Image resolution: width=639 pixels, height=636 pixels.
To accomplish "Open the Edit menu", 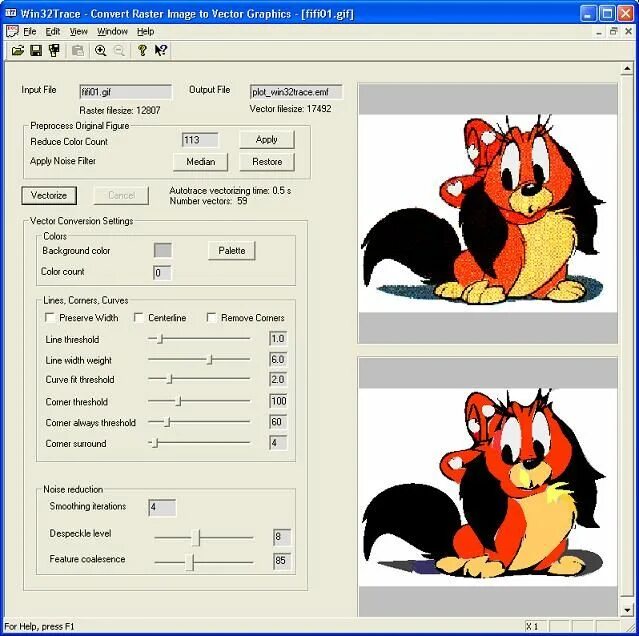I will click(x=53, y=31).
